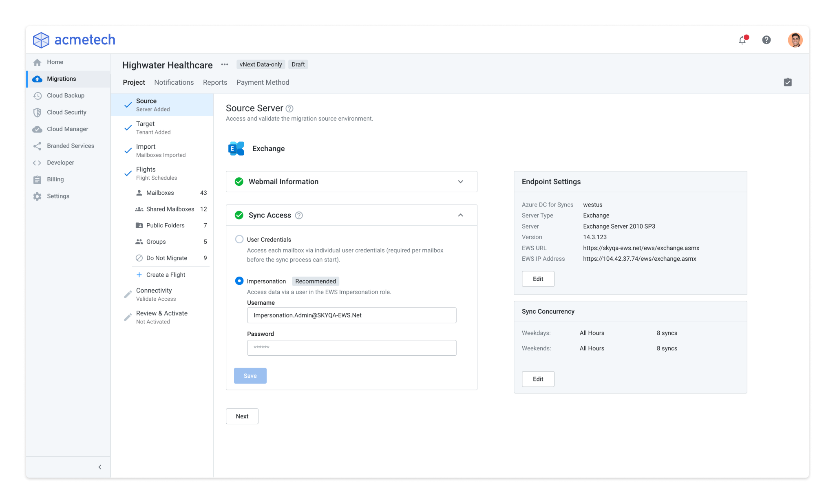Open the help question mark icon
Image resolution: width=835 pixels, height=504 pixels.
coord(766,40)
